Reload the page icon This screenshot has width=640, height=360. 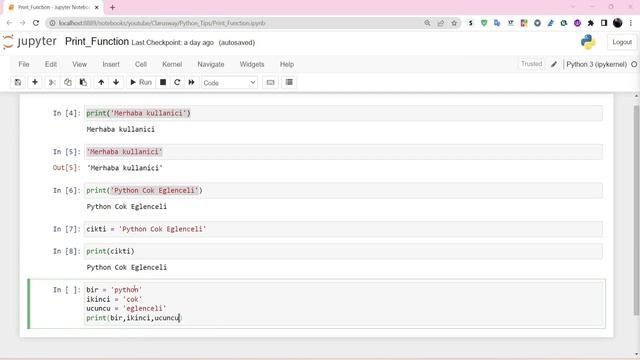[x=36, y=23]
